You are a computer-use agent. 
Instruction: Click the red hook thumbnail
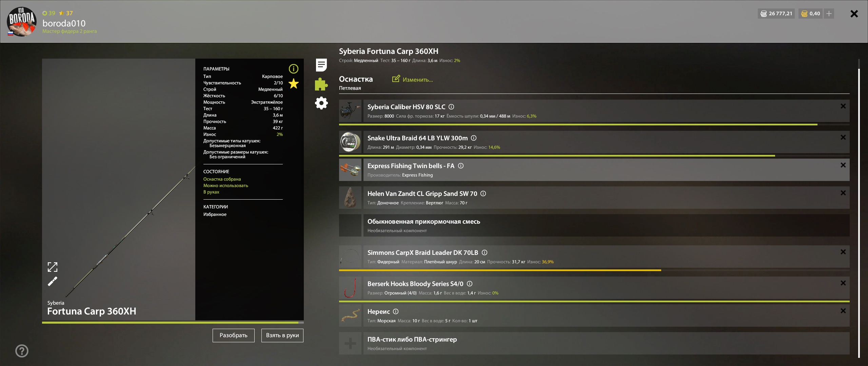point(350,288)
